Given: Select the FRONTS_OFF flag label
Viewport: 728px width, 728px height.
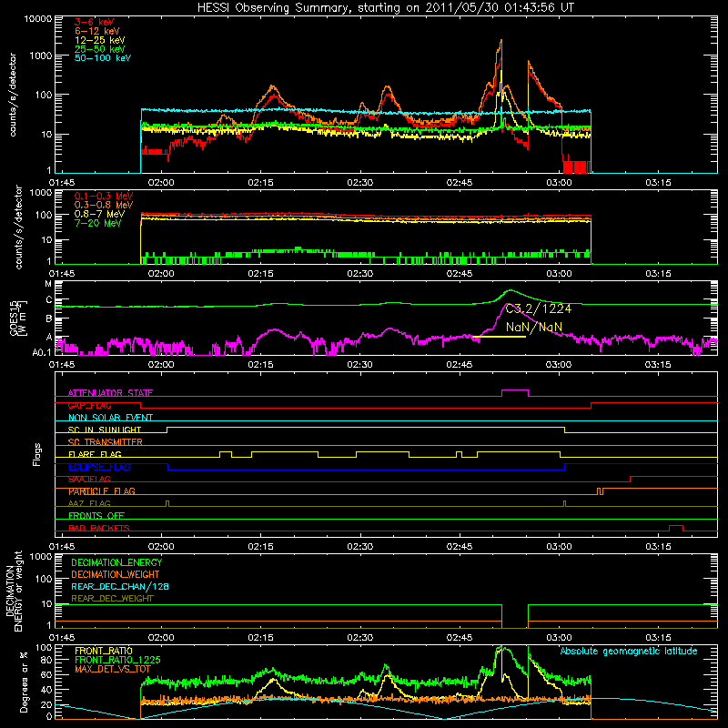Looking at the screenshot, I should click(x=96, y=516).
